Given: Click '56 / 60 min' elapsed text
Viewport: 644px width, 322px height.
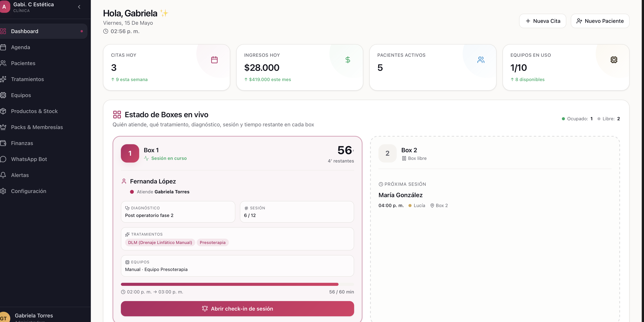Looking at the screenshot, I should coord(342,292).
